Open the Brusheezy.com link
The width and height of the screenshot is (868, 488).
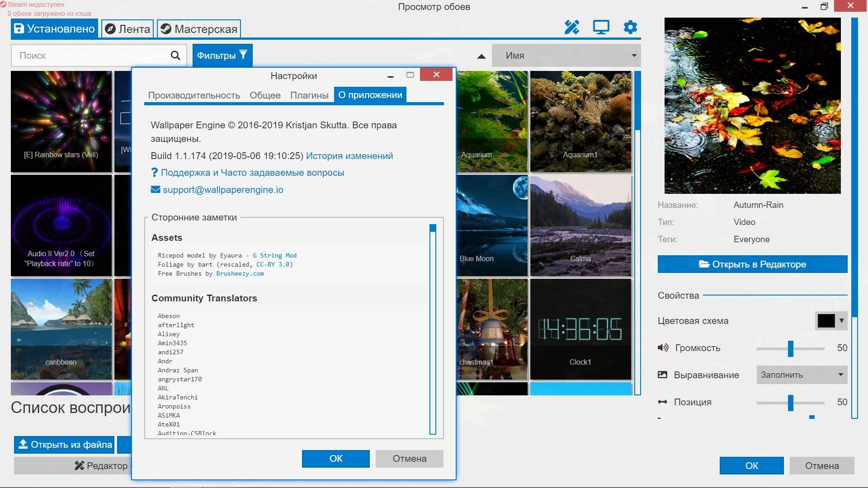tap(240, 273)
